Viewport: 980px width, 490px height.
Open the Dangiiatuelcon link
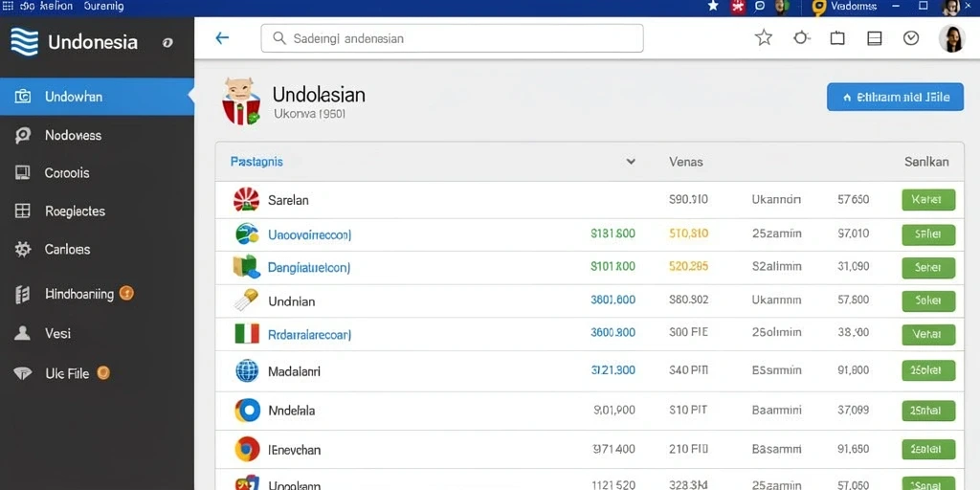(x=309, y=268)
